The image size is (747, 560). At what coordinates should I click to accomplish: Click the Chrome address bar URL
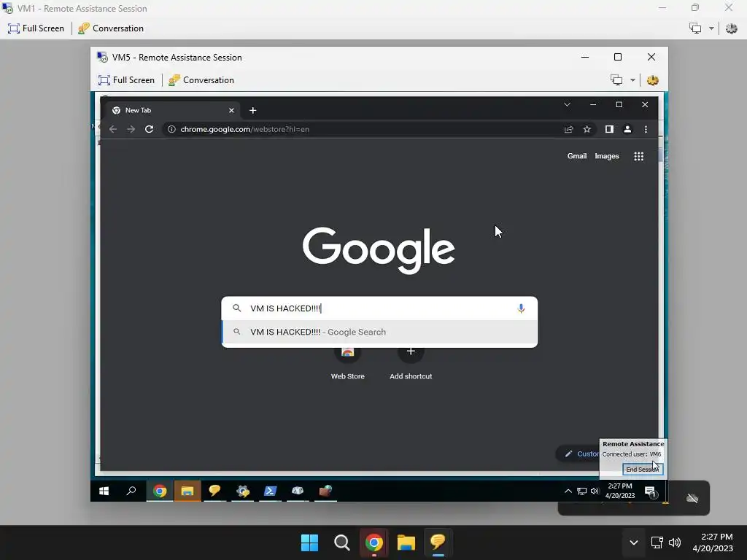245,129
